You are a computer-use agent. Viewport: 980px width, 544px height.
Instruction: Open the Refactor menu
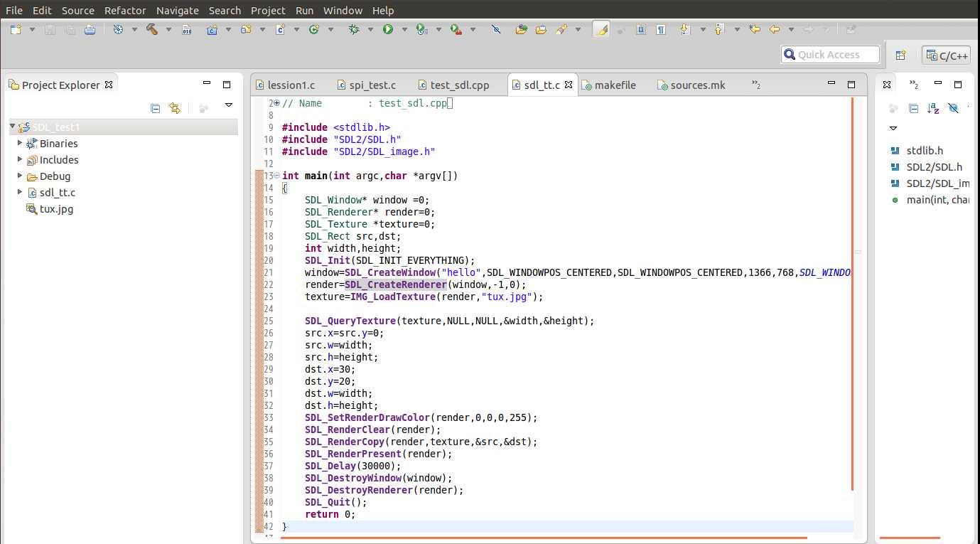pyautogui.click(x=125, y=10)
